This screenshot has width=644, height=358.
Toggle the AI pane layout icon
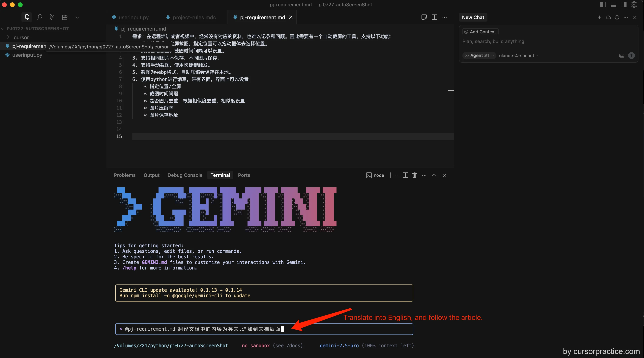624,5
